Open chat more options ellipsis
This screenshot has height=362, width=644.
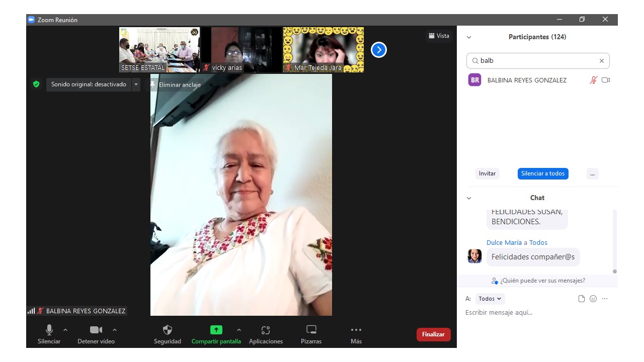point(605,299)
